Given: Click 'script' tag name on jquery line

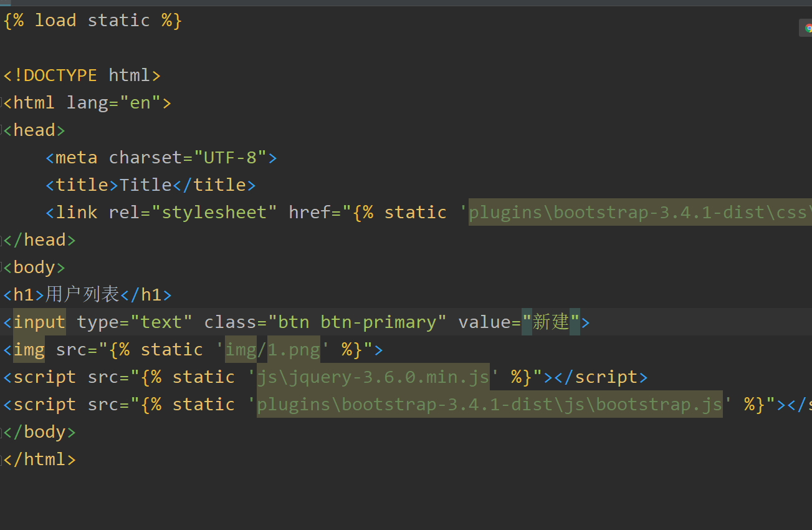Looking at the screenshot, I should click(x=45, y=377).
